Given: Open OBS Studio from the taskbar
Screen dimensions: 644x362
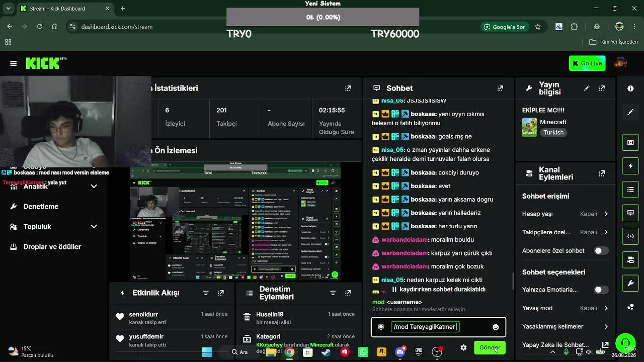Looking at the screenshot, I should pos(437,352).
